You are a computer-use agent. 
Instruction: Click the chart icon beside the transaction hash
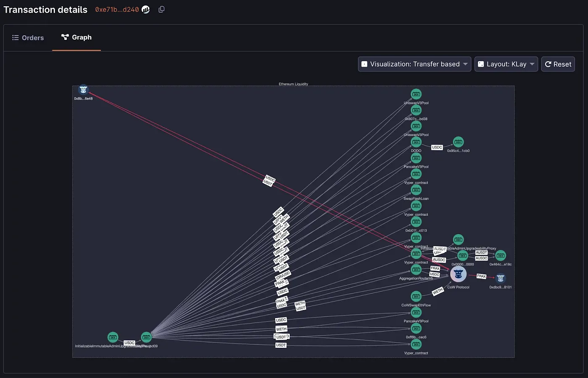tap(146, 9)
